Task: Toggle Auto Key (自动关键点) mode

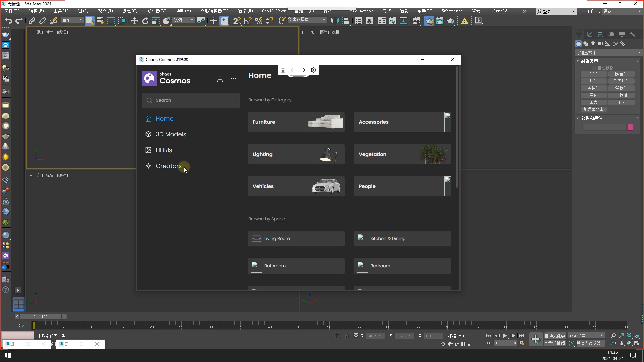Action: (554, 336)
